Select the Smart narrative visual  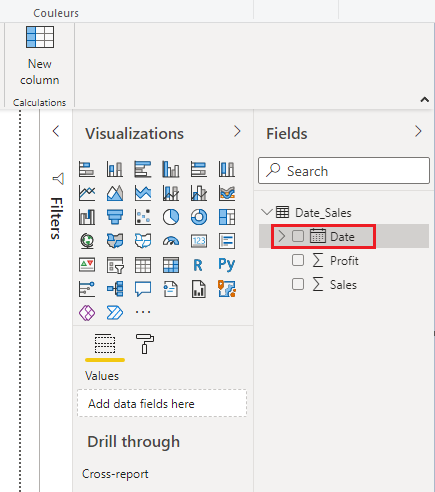[171, 289]
